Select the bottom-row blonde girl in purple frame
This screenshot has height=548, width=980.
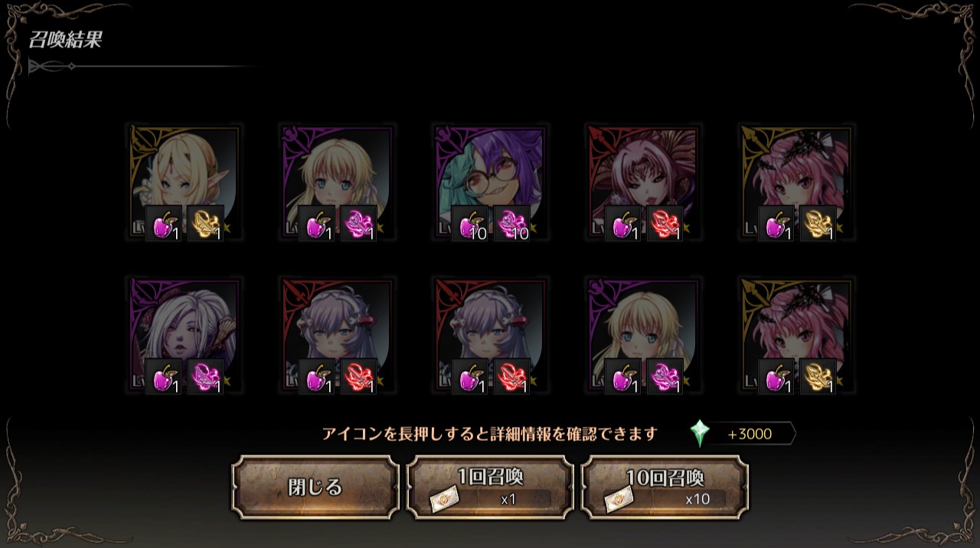(x=643, y=335)
